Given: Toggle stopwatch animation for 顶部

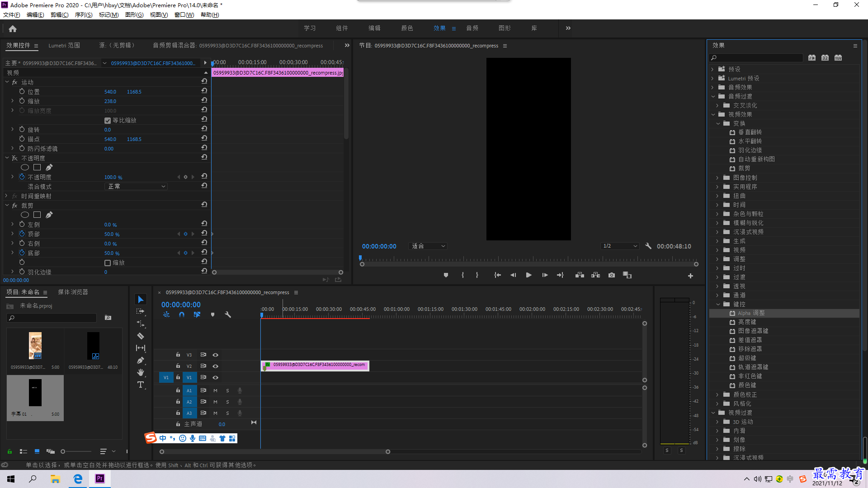Looking at the screenshot, I should [x=22, y=234].
